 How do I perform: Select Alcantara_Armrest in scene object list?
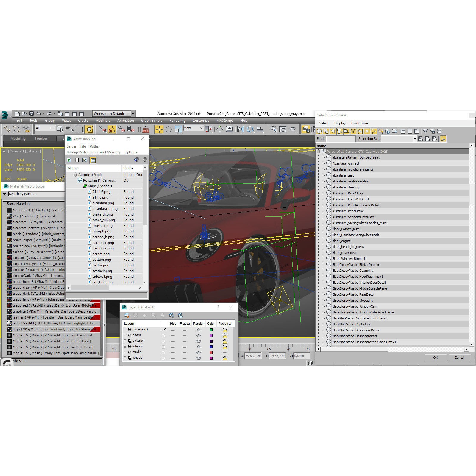click(346, 163)
